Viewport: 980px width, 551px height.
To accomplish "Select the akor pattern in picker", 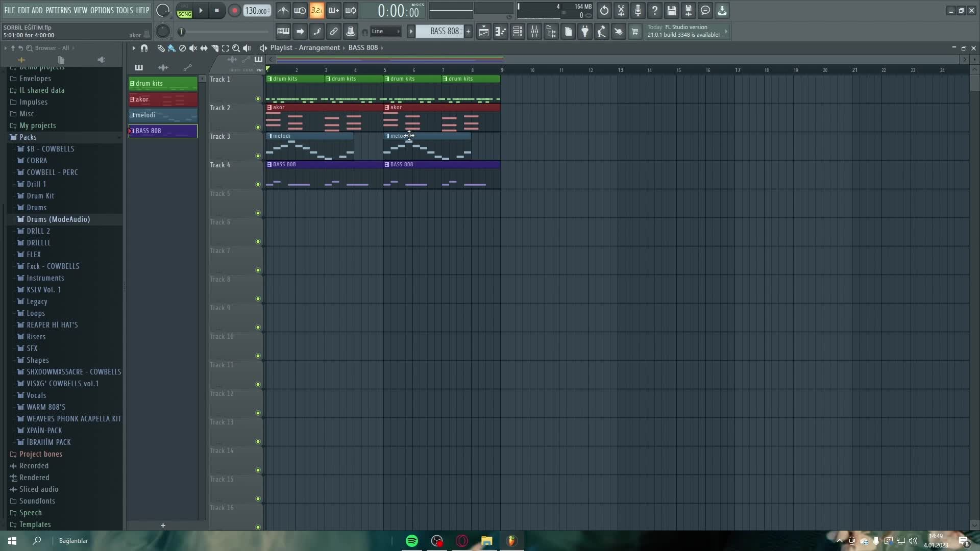I will point(163,99).
